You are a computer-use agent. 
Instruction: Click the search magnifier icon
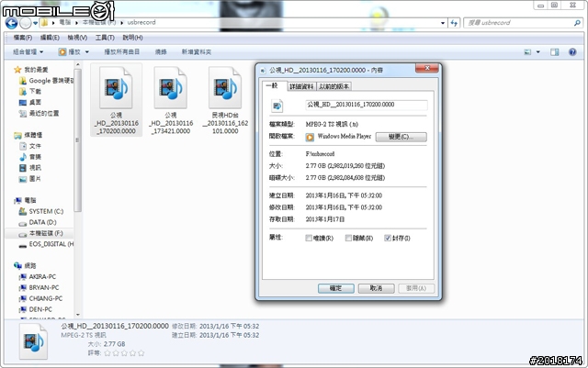[577, 23]
